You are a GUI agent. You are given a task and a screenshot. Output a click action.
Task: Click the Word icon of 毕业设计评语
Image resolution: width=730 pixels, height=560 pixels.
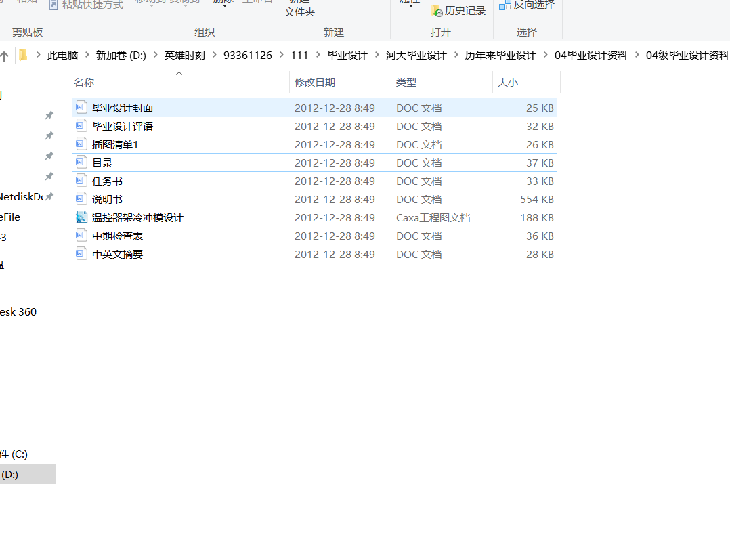pos(81,126)
